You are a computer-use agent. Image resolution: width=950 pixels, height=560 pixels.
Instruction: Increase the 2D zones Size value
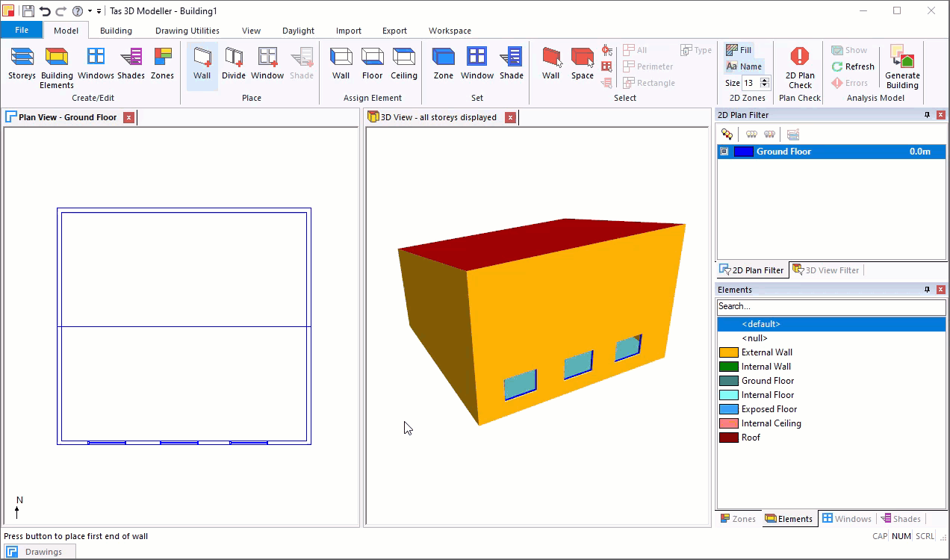765,81
